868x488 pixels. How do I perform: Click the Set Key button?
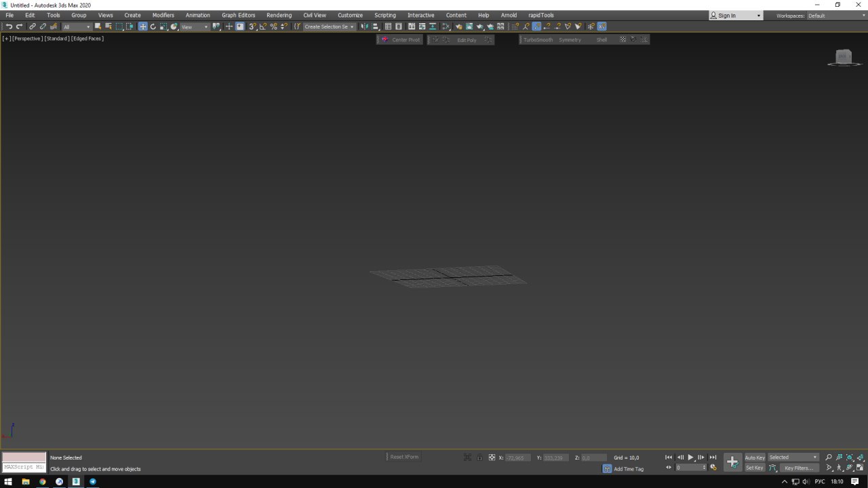pyautogui.click(x=755, y=468)
